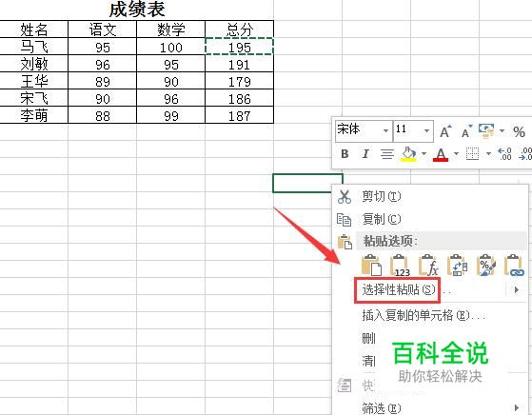This screenshot has height=415, width=532.
Task: Click the total score 191 cell
Action: click(x=240, y=64)
